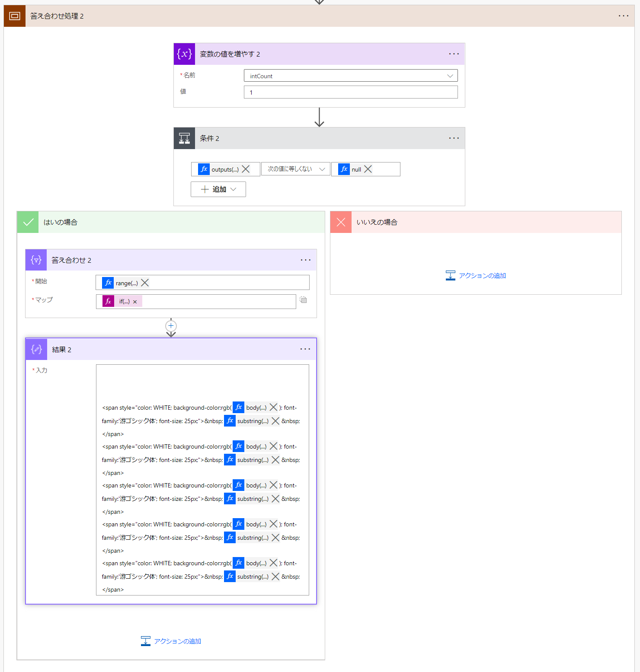Click the condition icon on 条件 2
Viewport: 640px width, 672px height.
tap(184, 138)
